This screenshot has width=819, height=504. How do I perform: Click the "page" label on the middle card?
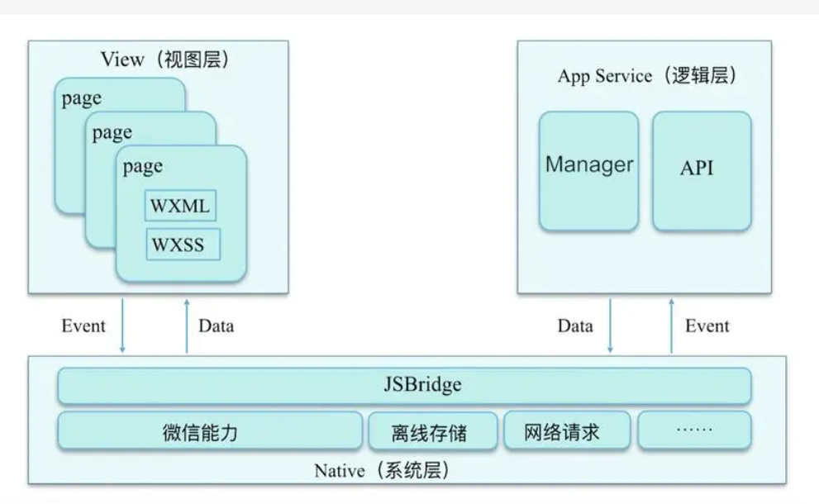tap(112, 133)
